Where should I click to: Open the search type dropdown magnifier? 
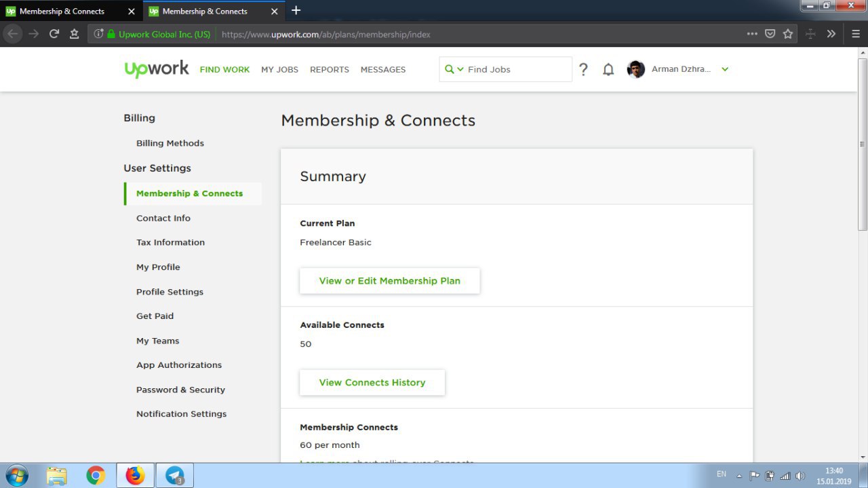[x=454, y=69]
